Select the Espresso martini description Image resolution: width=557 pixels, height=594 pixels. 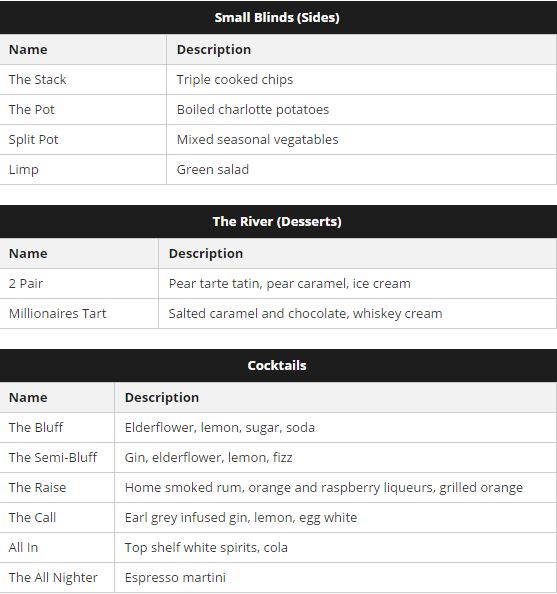tap(175, 577)
